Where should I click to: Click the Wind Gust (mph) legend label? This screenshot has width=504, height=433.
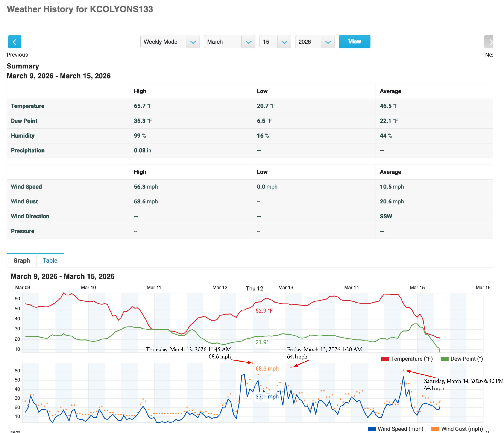coord(462,429)
